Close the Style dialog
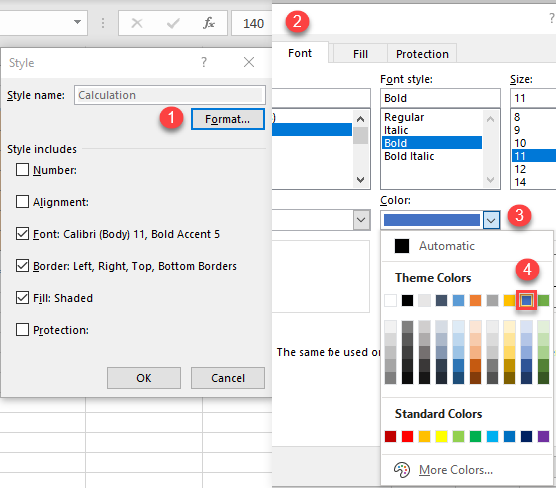This screenshot has height=488, width=556. (249, 62)
